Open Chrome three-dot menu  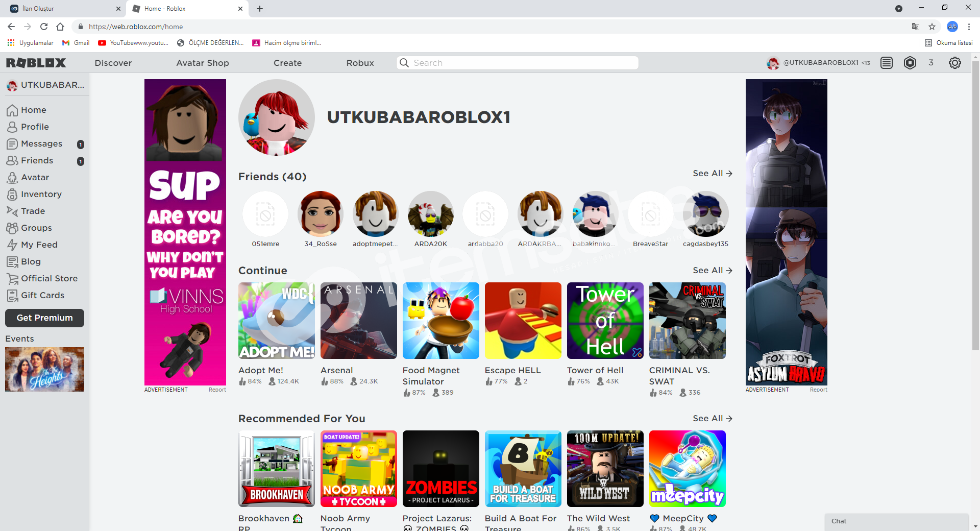tap(969, 27)
